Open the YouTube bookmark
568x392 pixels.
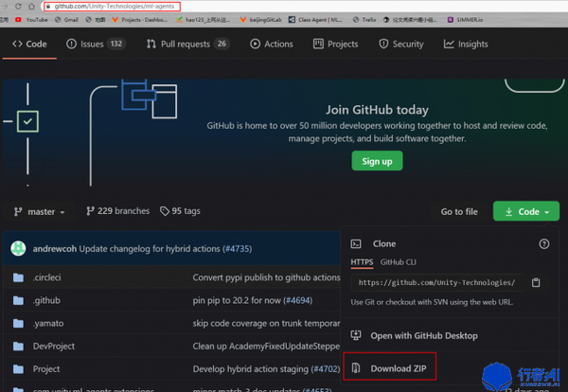31,20
